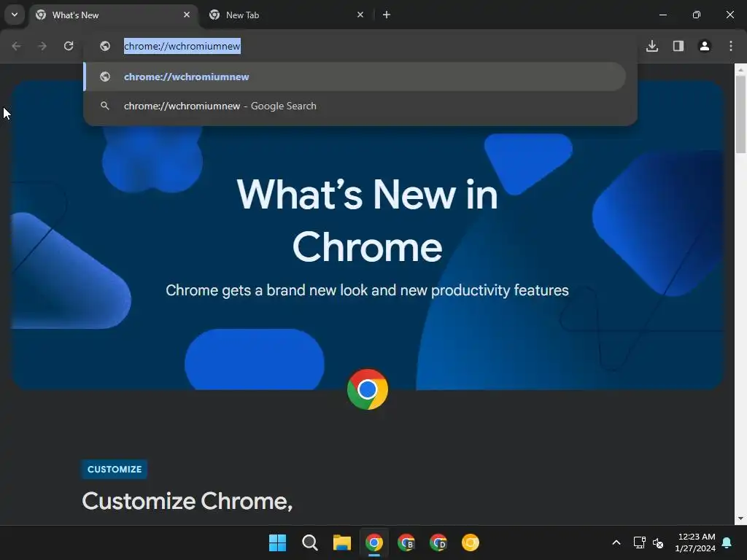
Task: Open the notification bell icon
Action: click(x=727, y=542)
